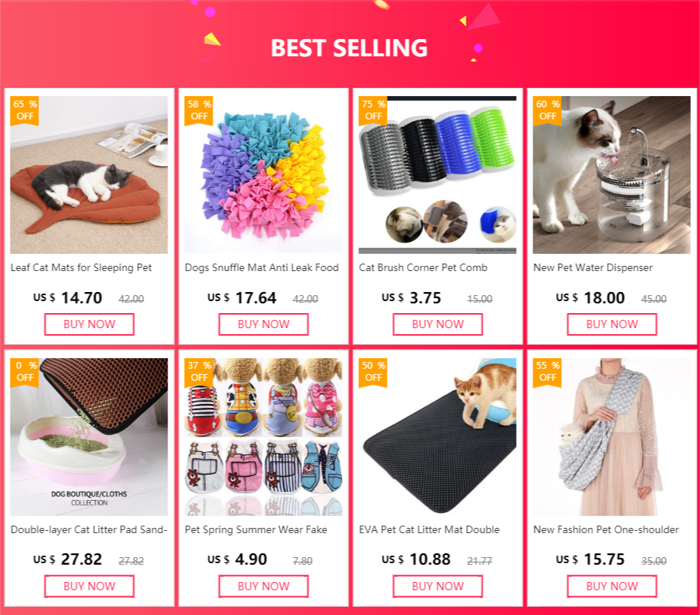Open the colorful Dogs Snuffle Mat image

coord(264,175)
